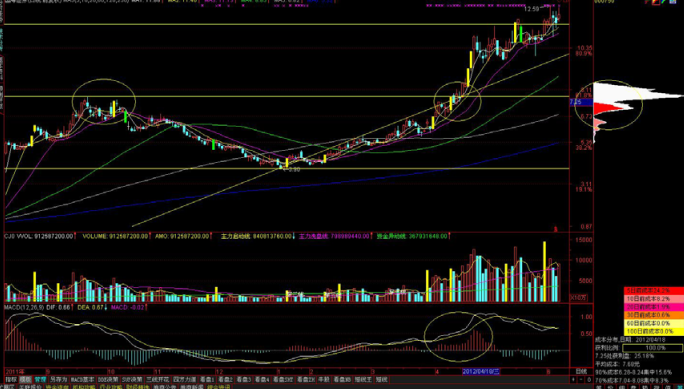Choose the 四方力道 indicator tab
684x389 pixels.
[185, 379]
